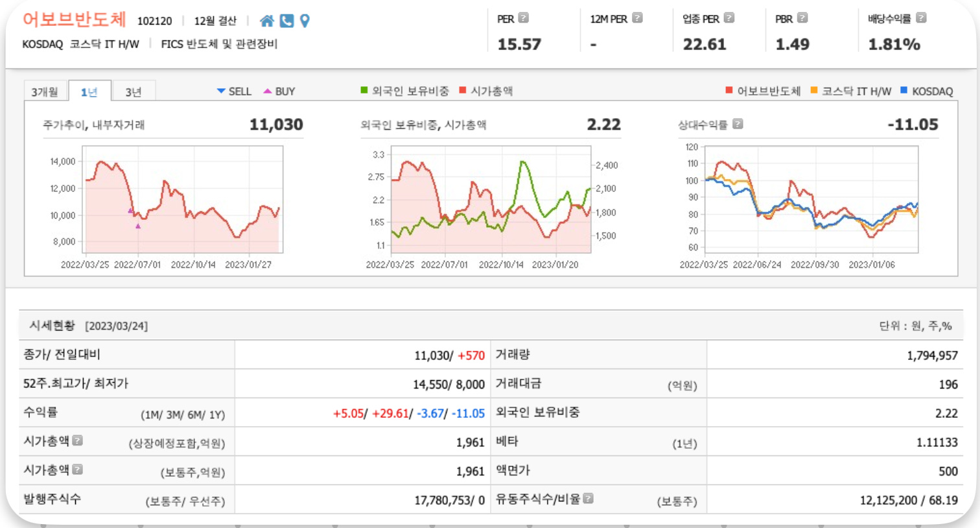The image size is (980, 528).
Task: Click red 시가총액 legend swatch
Action: [463, 90]
